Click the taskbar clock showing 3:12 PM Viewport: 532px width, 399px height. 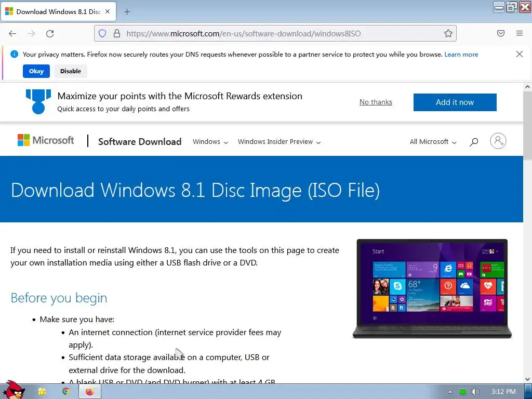point(503,392)
